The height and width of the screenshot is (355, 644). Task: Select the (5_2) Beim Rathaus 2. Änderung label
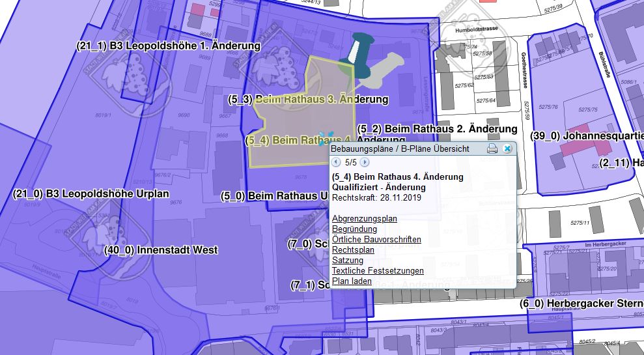pyautogui.click(x=437, y=129)
